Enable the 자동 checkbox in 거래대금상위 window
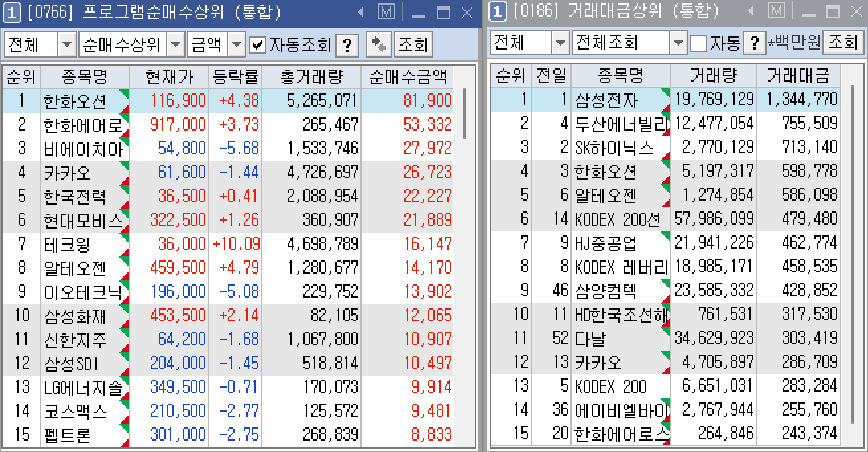 (x=698, y=43)
